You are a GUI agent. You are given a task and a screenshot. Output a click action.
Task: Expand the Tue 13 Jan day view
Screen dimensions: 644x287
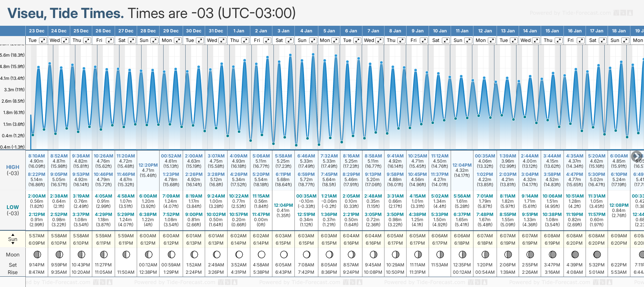[x=514, y=40]
